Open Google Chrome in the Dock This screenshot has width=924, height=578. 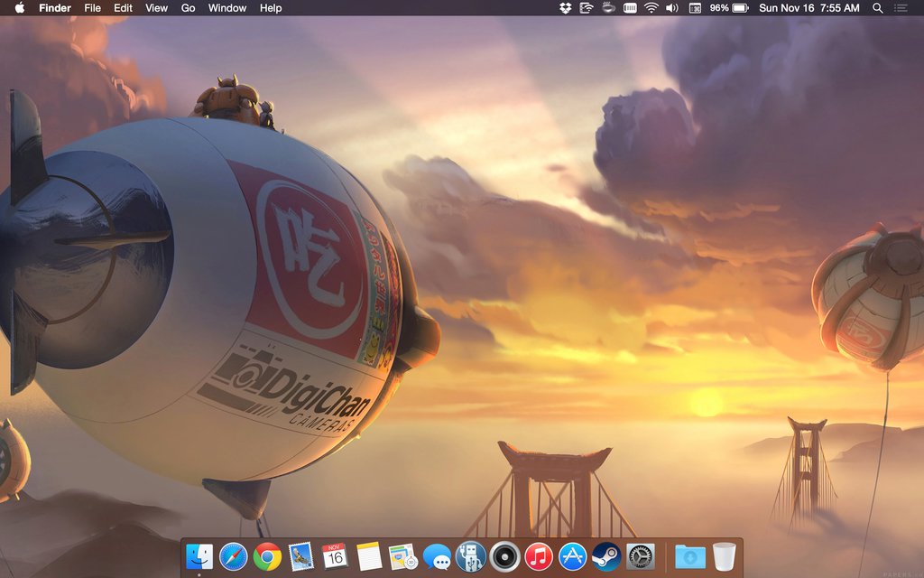click(267, 556)
